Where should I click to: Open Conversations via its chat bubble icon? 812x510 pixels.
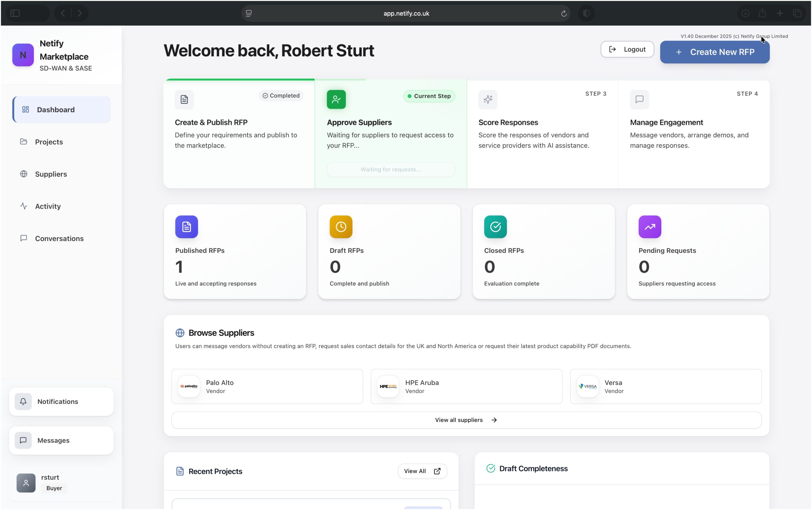[x=23, y=238]
